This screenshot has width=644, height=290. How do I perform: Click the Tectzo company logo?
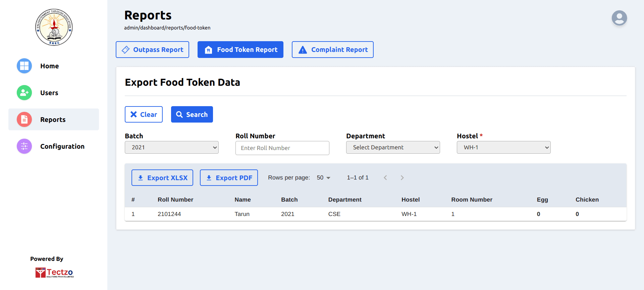tap(54, 273)
